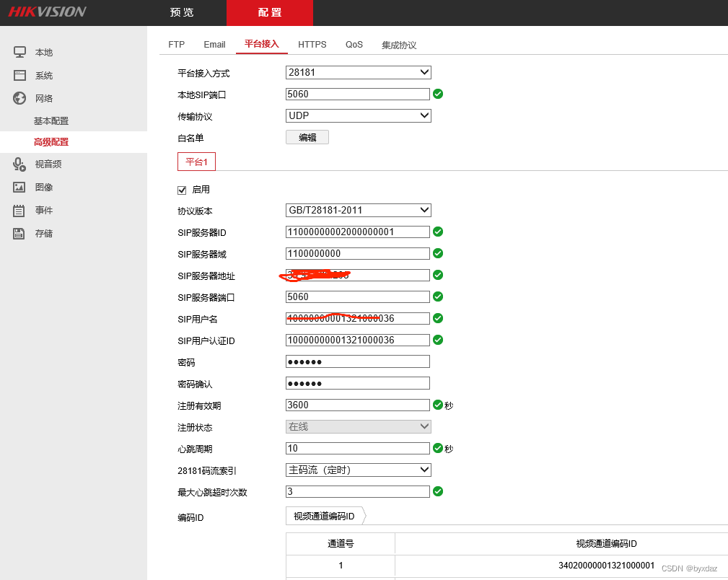Click green check icon beside 最大心跳超时次数

(438, 491)
